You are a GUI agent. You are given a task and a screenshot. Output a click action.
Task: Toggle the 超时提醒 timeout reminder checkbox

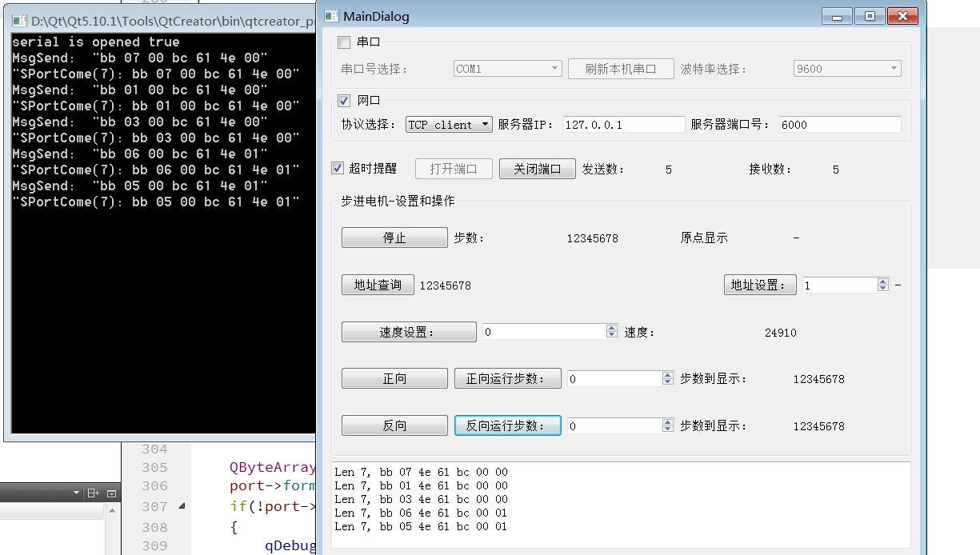click(338, 169)
